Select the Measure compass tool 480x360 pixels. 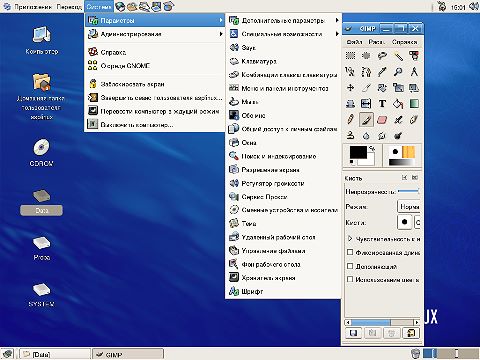click(x=414, y=72)
